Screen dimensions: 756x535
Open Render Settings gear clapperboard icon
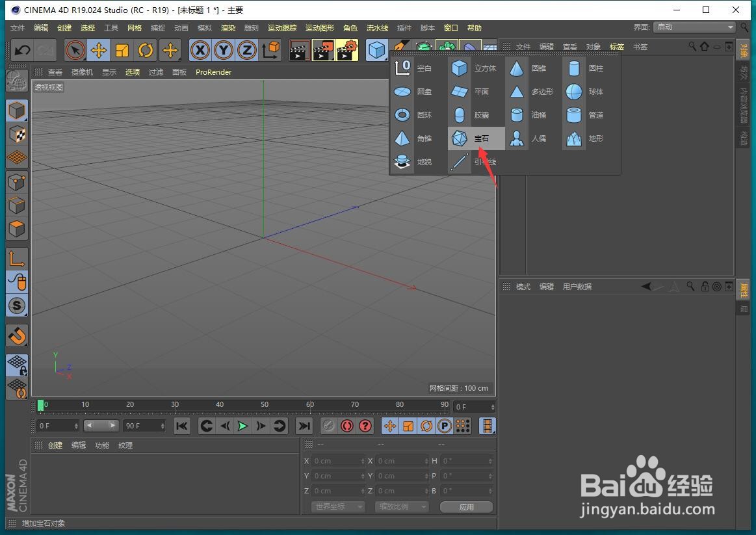(x=346, y=50)
